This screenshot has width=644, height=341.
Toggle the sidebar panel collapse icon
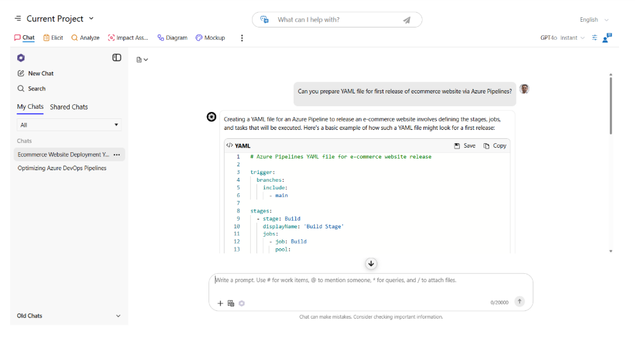(x=116, y=58)
